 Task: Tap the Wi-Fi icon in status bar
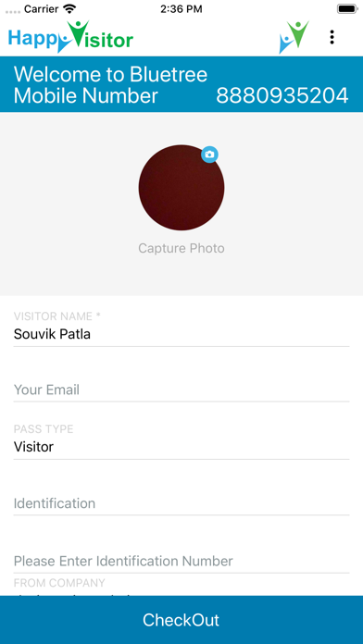70,8
